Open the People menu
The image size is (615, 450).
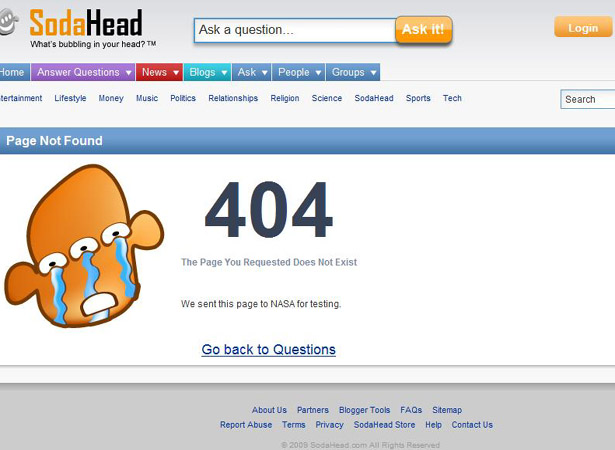298,72
